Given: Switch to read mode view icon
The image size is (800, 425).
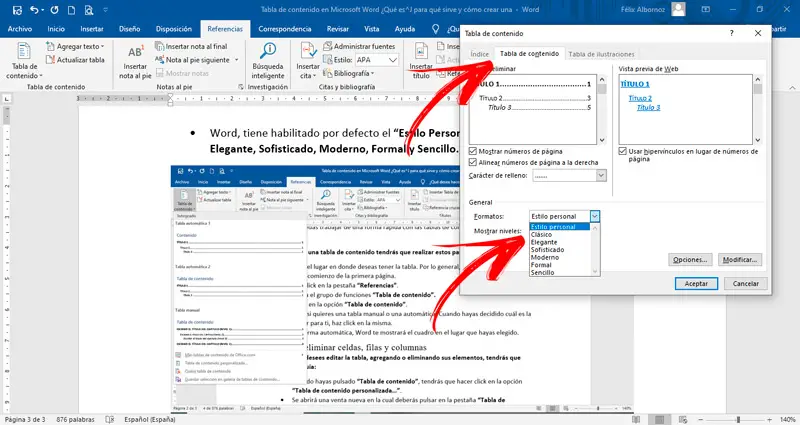Looking at the screenshot, I should point(636,419).
